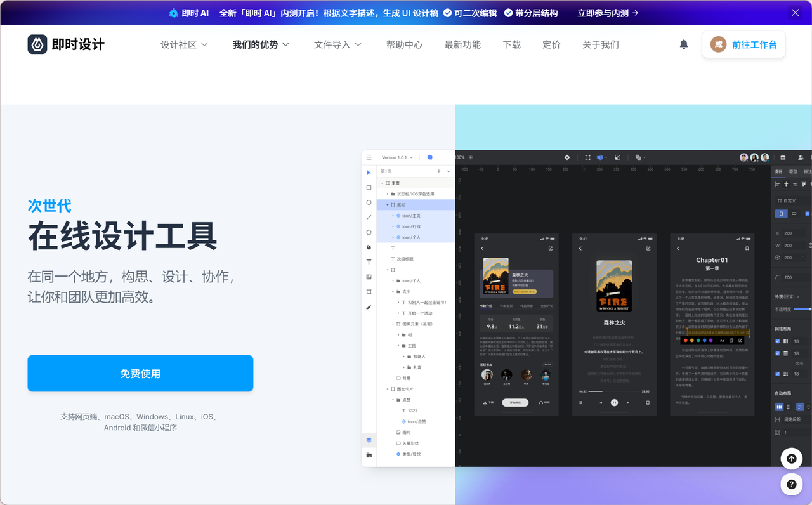Select the image tool in editor sidebar
The width and height of the screenshot is (812, 505).
369,277
